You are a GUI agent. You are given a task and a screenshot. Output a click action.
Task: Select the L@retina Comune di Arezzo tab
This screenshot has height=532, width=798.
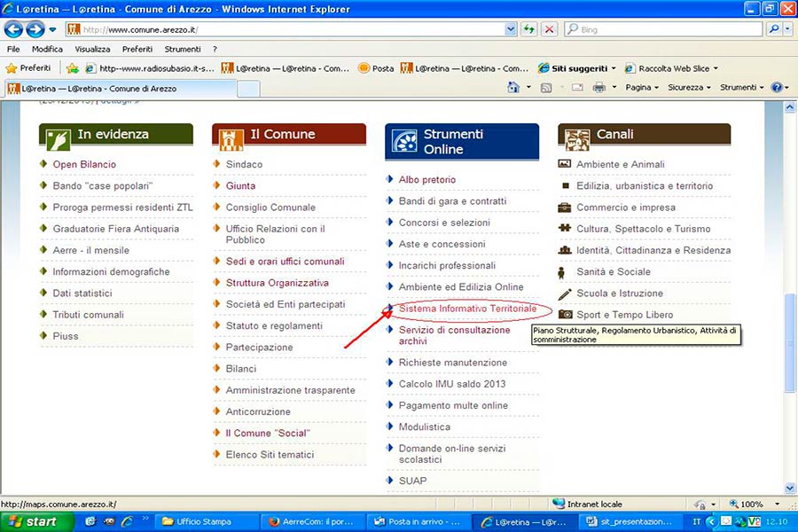pos(120,89)
